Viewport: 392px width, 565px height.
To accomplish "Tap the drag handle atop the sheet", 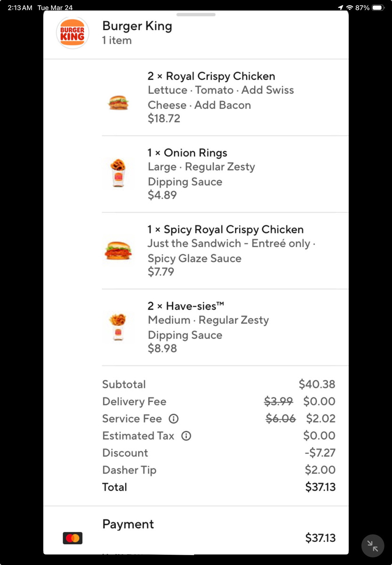I will tap(196, 15).
